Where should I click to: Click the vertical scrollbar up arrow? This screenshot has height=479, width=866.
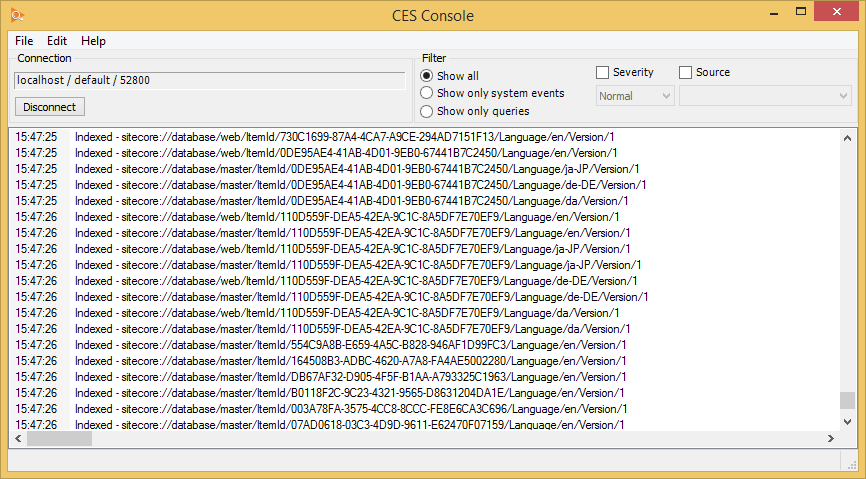847,138
